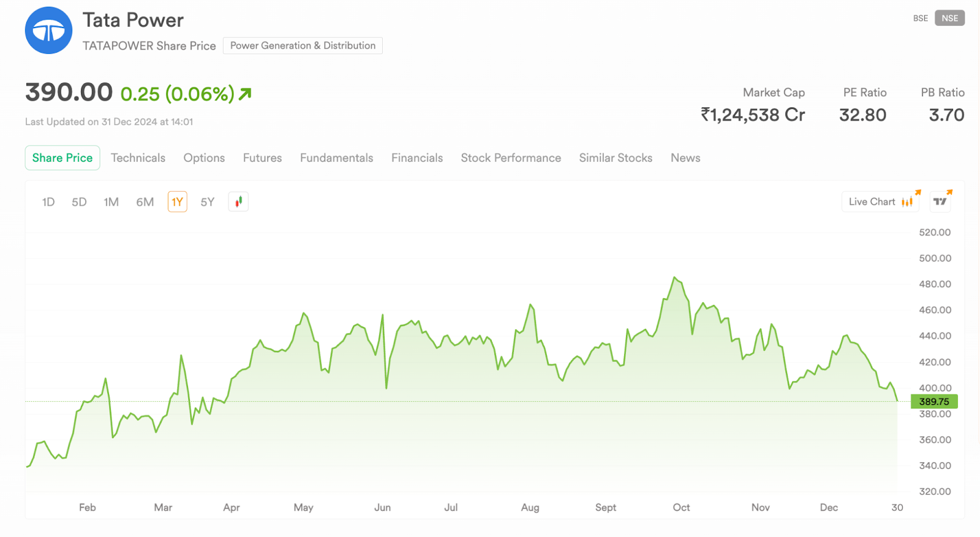Click the Power Generation & Distribution tag
Viewport: 980px width, 537px height.
click(303, 45)
